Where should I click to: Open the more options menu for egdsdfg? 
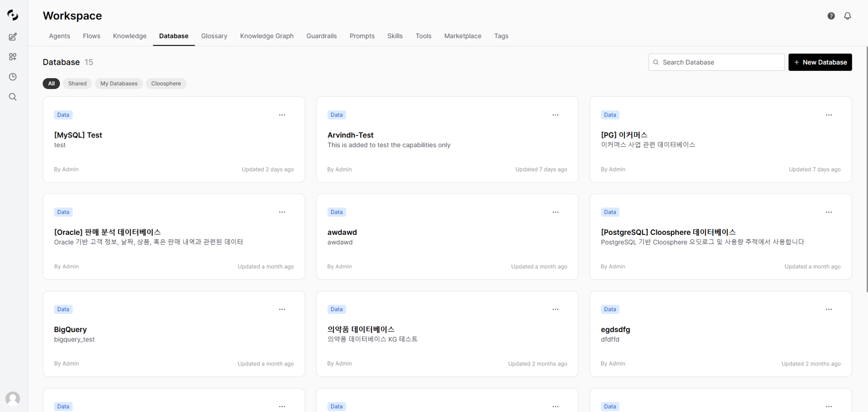pyautogui.click(x=829, y=310)
